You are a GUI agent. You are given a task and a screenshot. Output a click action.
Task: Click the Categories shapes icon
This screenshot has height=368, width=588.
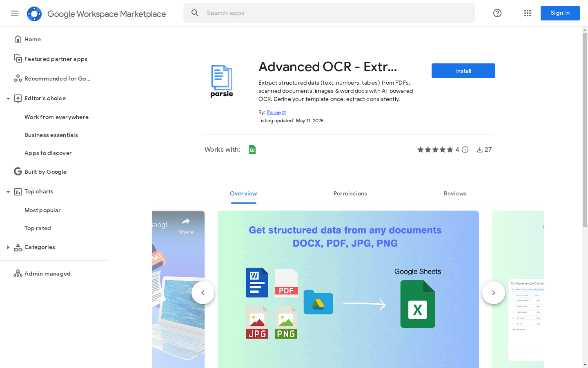[18, 247]
